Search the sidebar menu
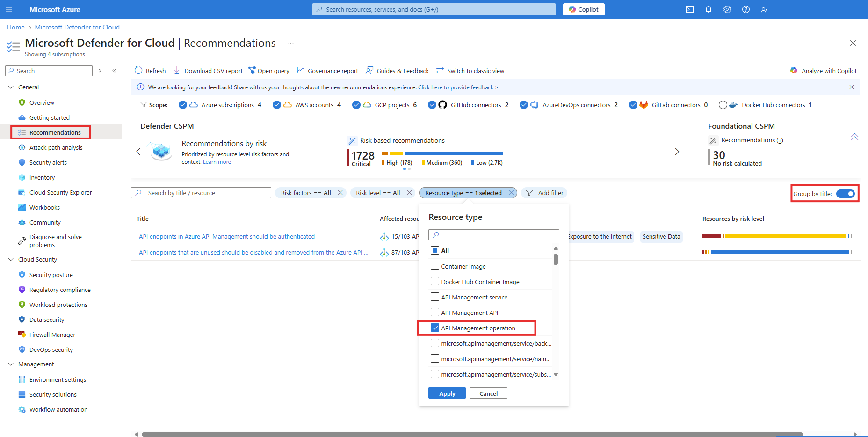The height and width of the screenshot is (437, 868). (49, 71)
